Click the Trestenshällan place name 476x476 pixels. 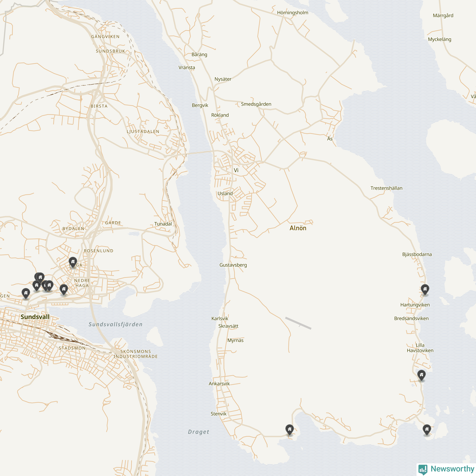(x=386, y=188)
